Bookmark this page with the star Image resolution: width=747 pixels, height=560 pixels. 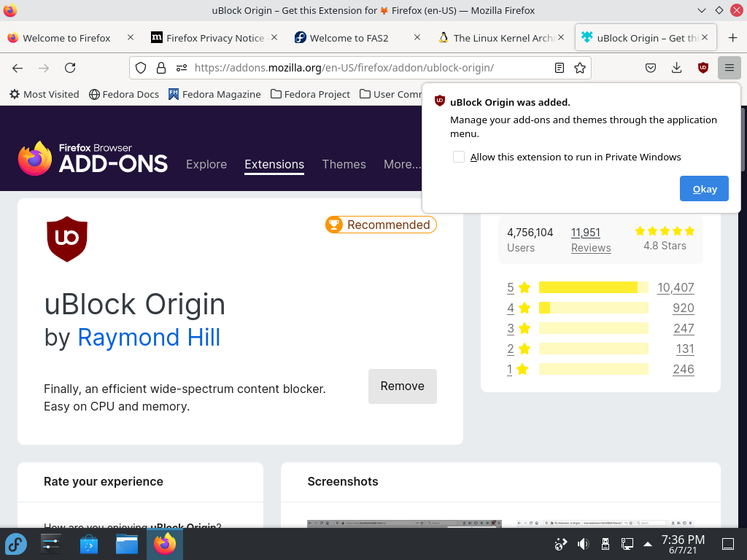[580, 68]
